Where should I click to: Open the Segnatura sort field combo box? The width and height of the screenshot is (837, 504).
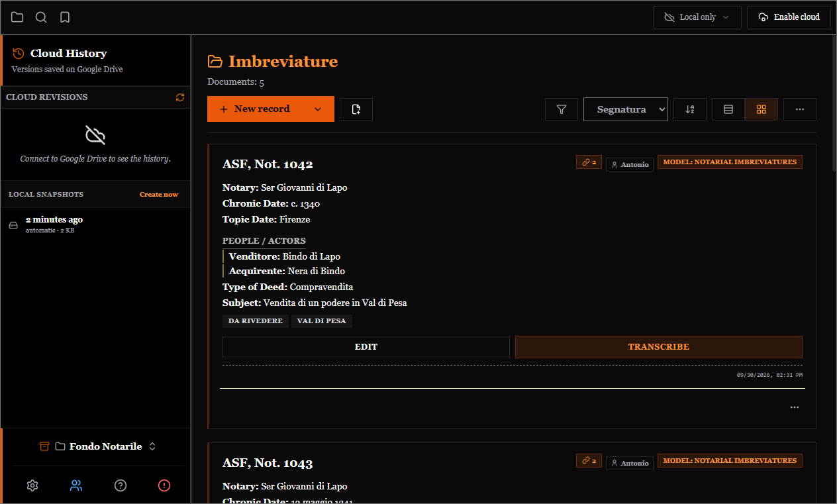coord(626,109)
